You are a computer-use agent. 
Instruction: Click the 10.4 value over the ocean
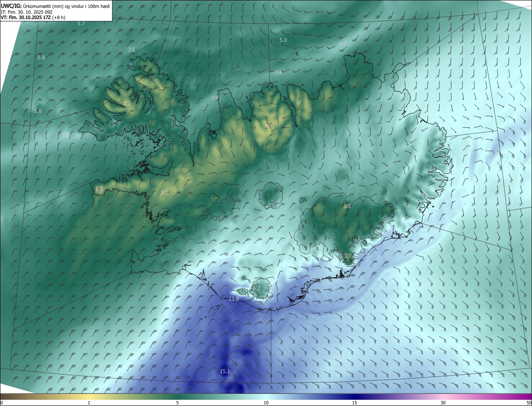[x=338, y=357]
